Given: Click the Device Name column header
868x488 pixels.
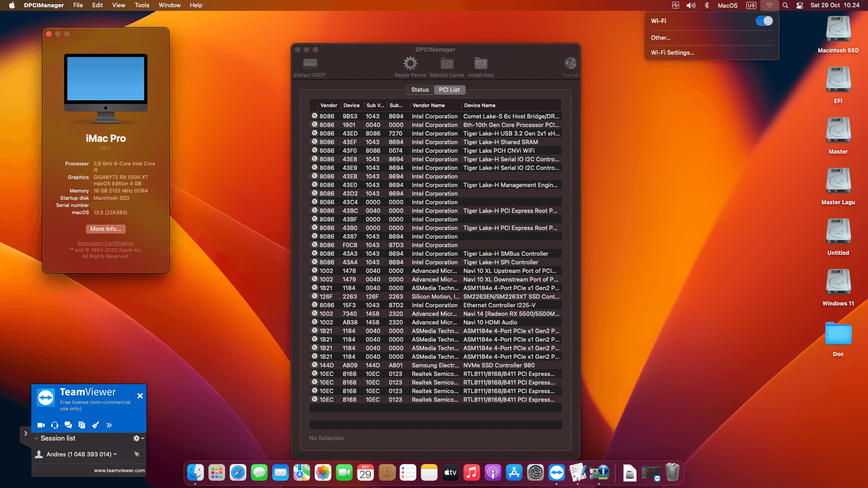Looking at the screenshot, I should pos(512,105).
